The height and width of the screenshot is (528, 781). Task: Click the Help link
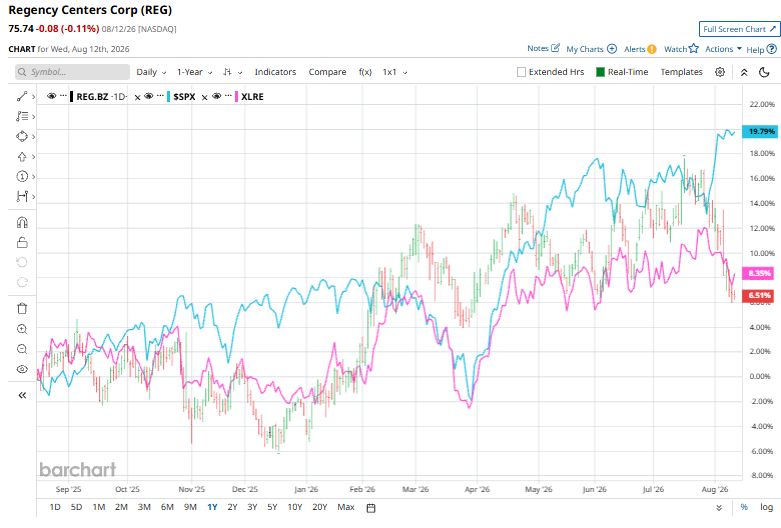pos(755,49)
